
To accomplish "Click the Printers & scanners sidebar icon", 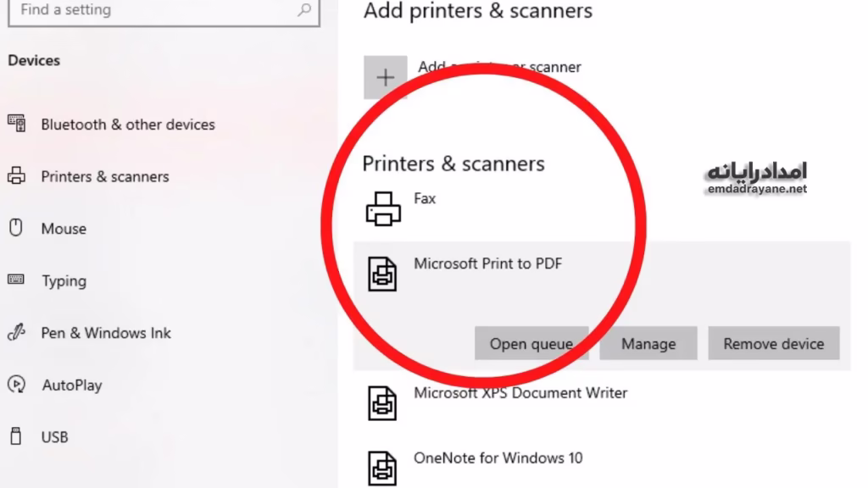I will [16, 176].
